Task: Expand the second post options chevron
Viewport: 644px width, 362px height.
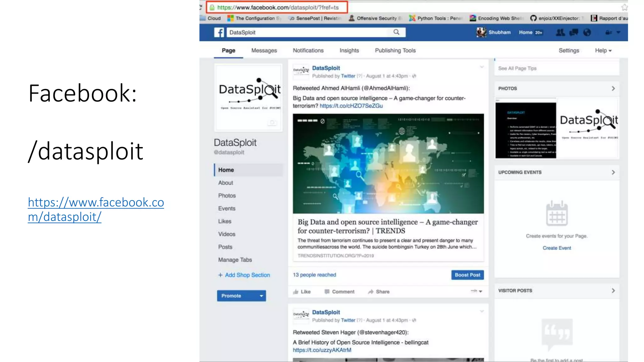Action: pyautogui.click(x=482, y=311)
